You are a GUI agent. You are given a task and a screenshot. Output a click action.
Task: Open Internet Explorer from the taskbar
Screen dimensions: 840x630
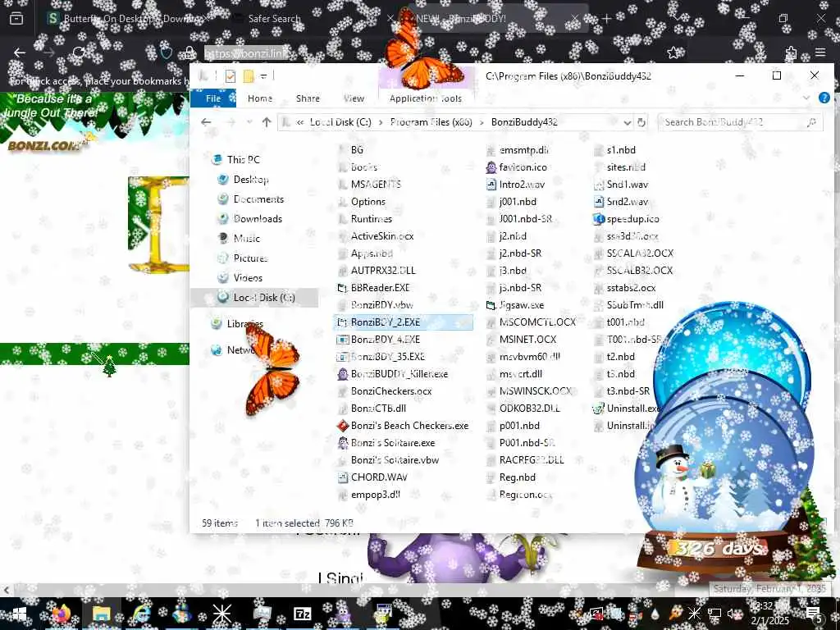click(141, 614)
